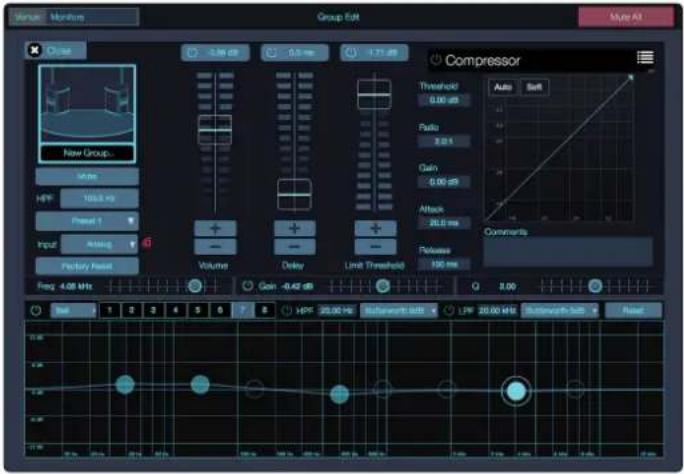This screenshot has width=684, height=474.
Task: Click the Comments text box
Action: (x=568, y=252)
